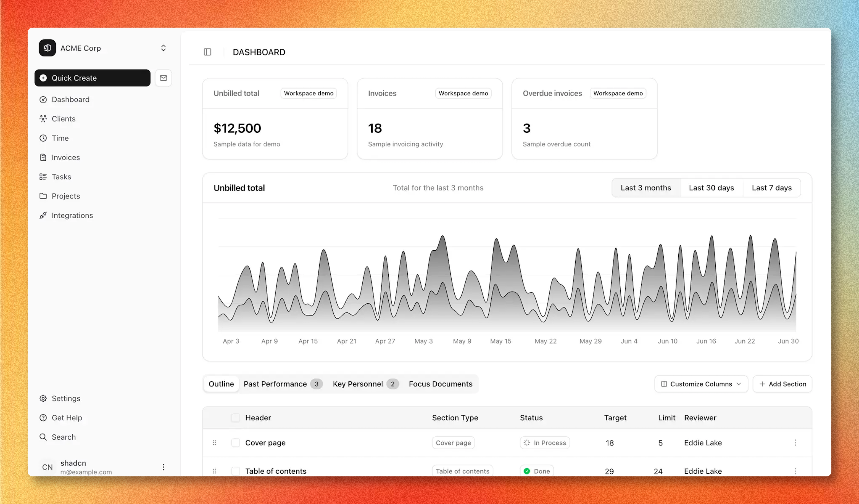Screen dimensions: 859x504
Task: Click the Add Section button
Action: [782, 384]
